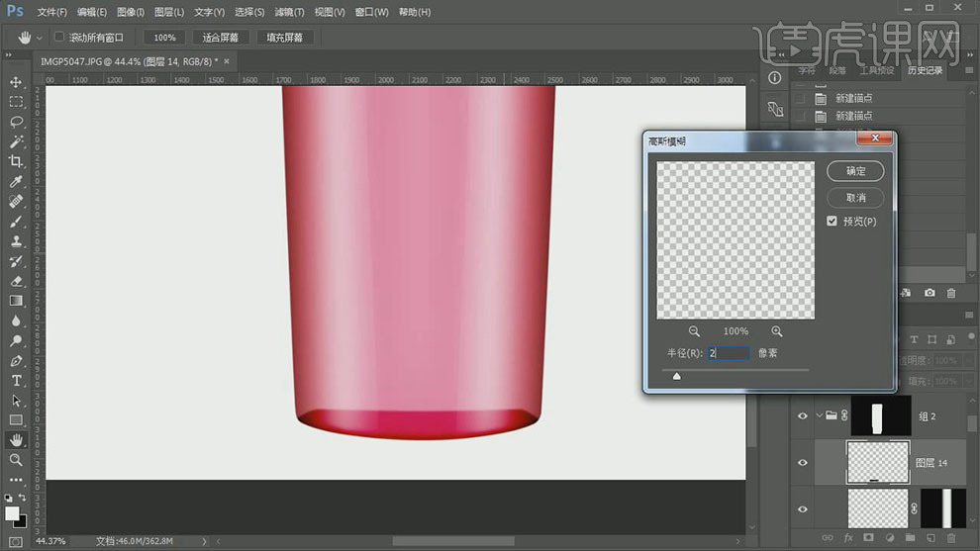This screenshot has height=551, width=980.
Task: Select the Lasso tool
Action: tap(16, 122)
